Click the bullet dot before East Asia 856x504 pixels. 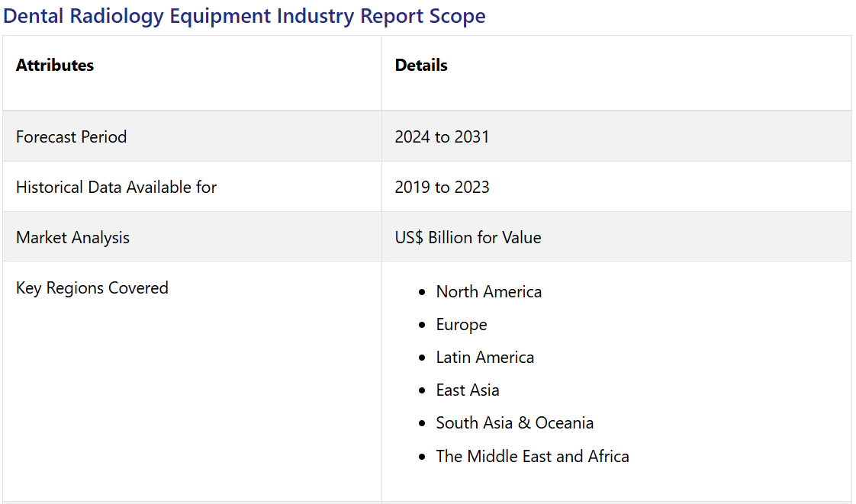click(x=422, y=390)
